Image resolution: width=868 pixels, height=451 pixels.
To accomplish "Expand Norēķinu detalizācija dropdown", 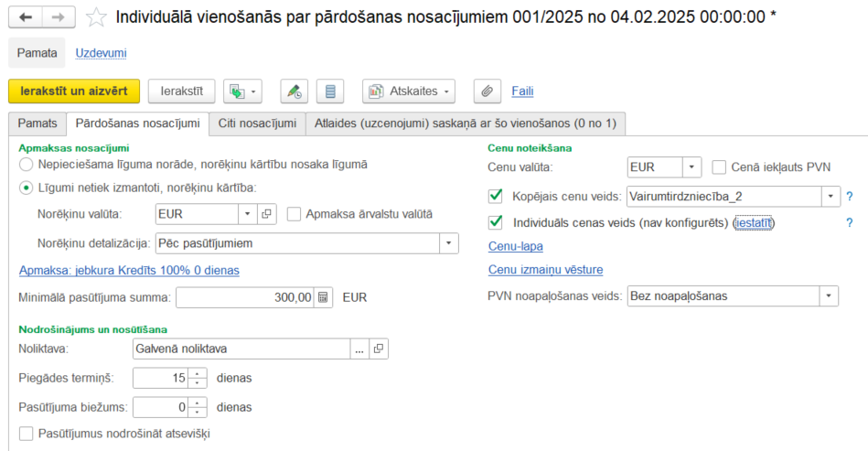I will [449, 243].
